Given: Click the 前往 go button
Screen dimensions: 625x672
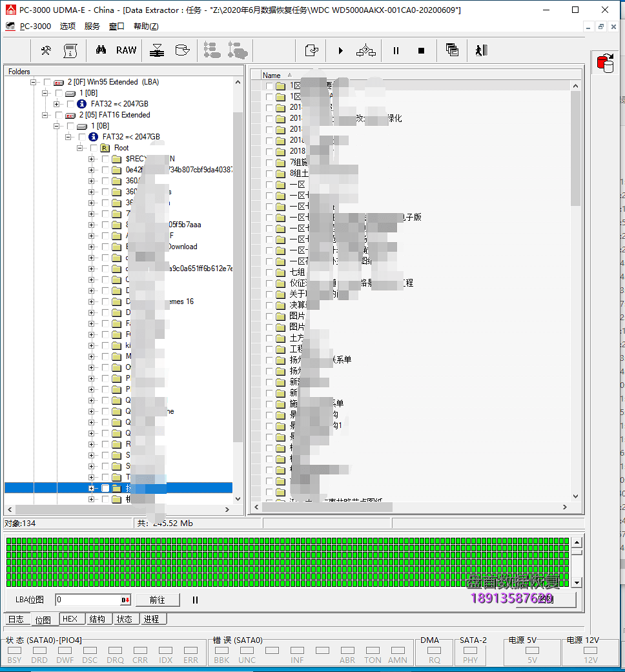Looking at the screenshot, I should pos(158,600).
